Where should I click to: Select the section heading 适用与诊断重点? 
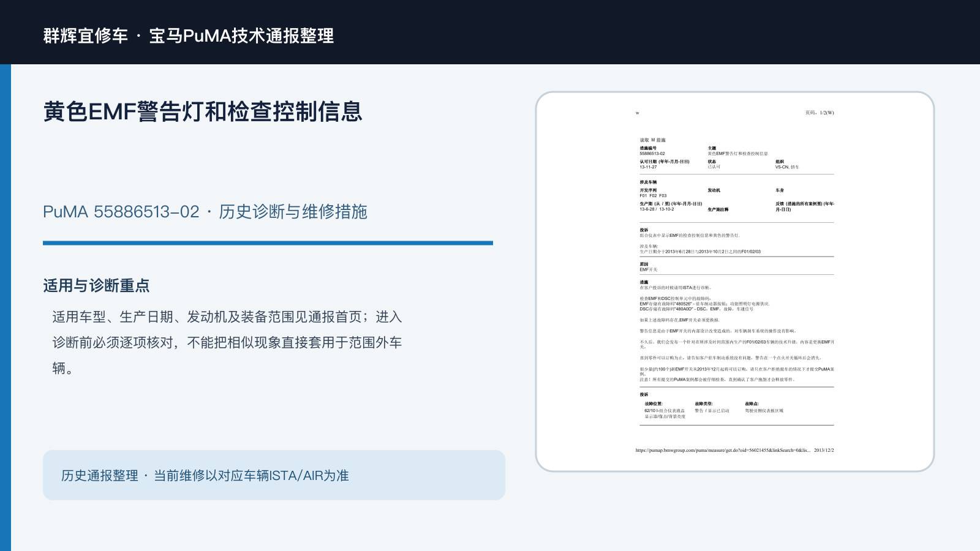(96, 286)
